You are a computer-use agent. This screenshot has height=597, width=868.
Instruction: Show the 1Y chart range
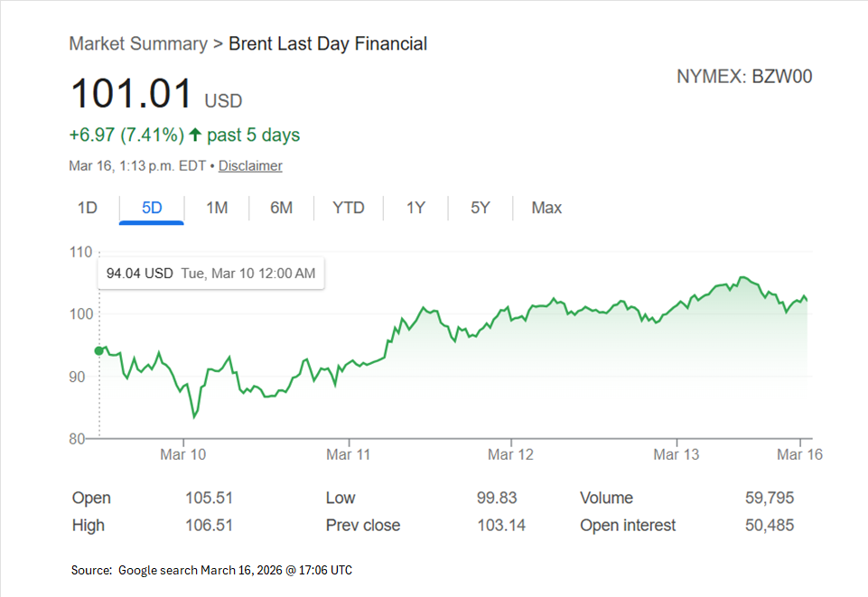coord(415,208)
